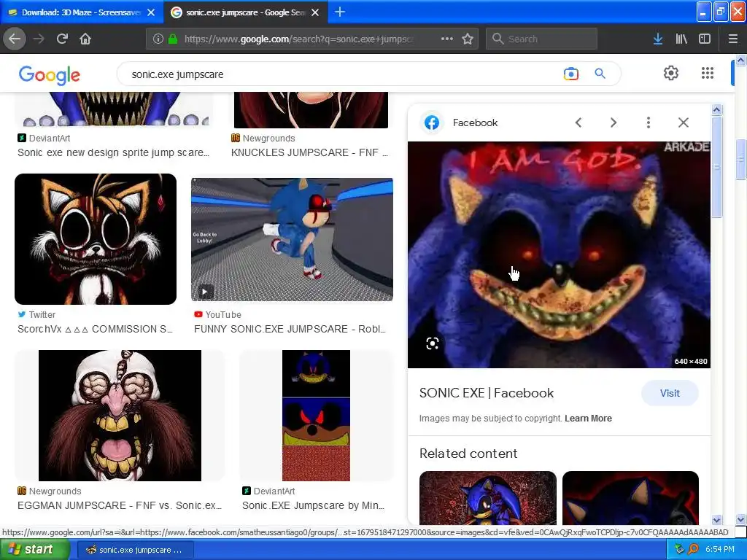Click 'EGGMAN JUMPSCARE - FNF vs. Sonic.ex' title
747x560 pixels.
120,506
